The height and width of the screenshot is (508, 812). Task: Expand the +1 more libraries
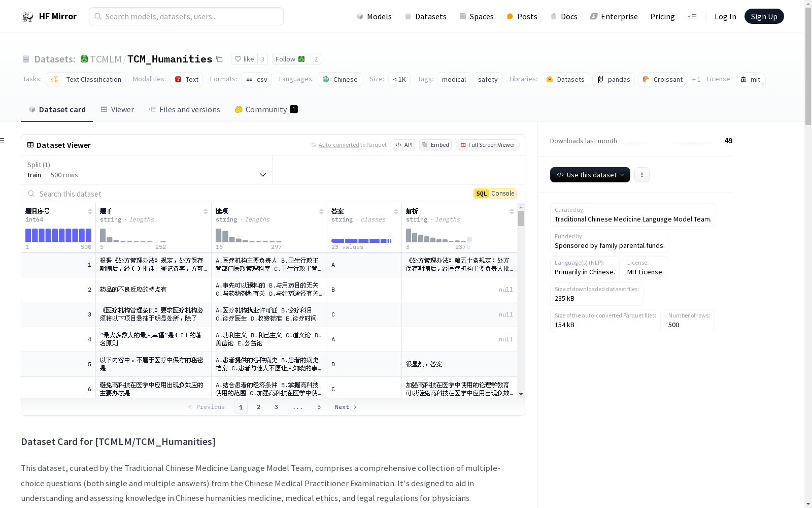(x=696, y=80)
